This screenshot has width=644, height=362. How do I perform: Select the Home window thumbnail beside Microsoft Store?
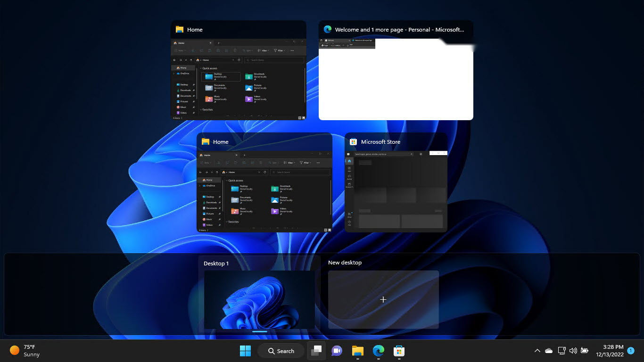tap(264, 182)
